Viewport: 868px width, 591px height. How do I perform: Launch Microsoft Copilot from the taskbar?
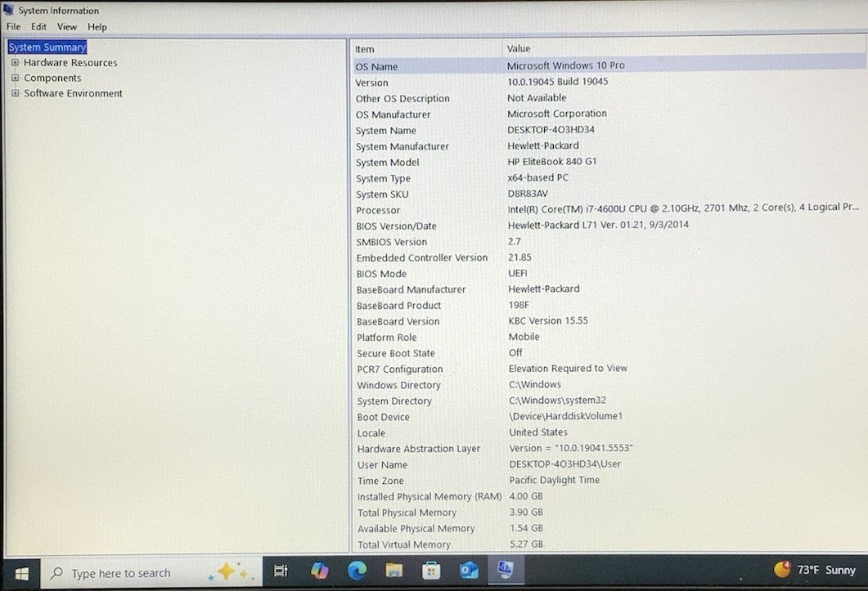click(x=319, y=571)
